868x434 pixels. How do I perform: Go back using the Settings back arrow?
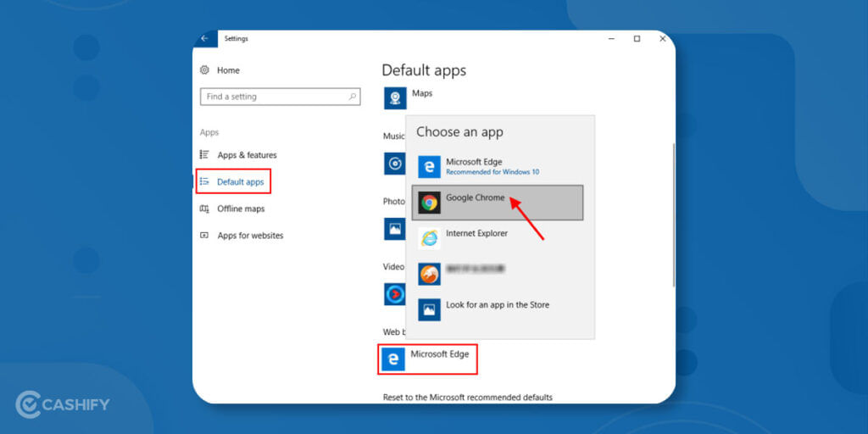click(x=205, y=39)
